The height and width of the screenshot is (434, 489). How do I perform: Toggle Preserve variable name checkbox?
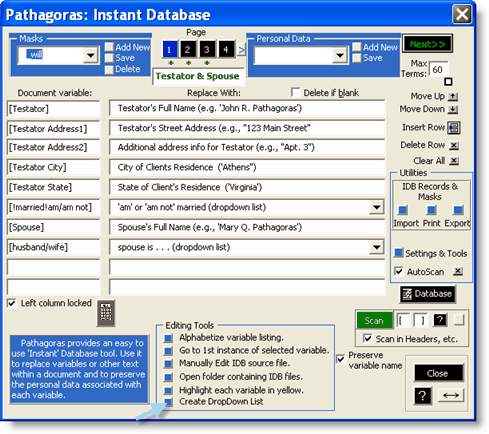[x=341, y=359]
